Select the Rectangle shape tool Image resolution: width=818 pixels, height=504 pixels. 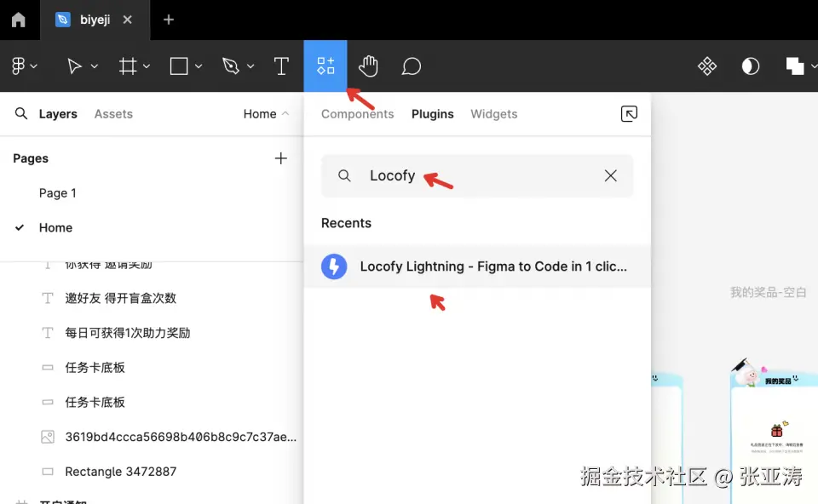179,66
